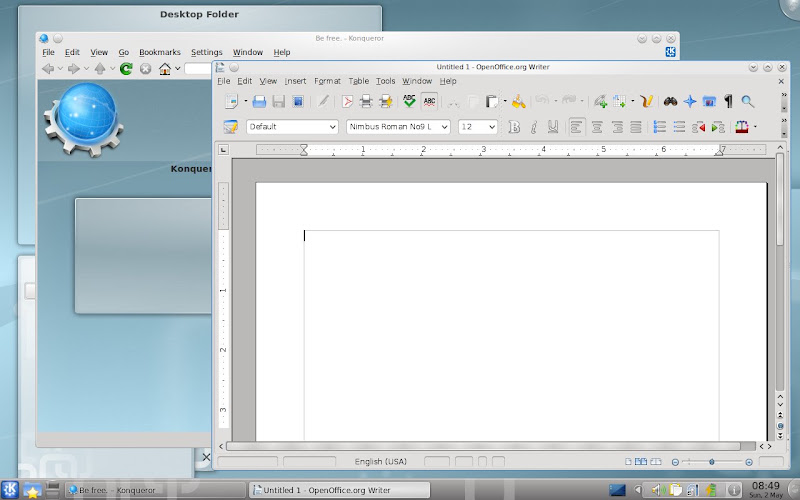Screen dimensions: 800x500
Task: Click the Insert Table grid icon
Action: tap(620, 102)
